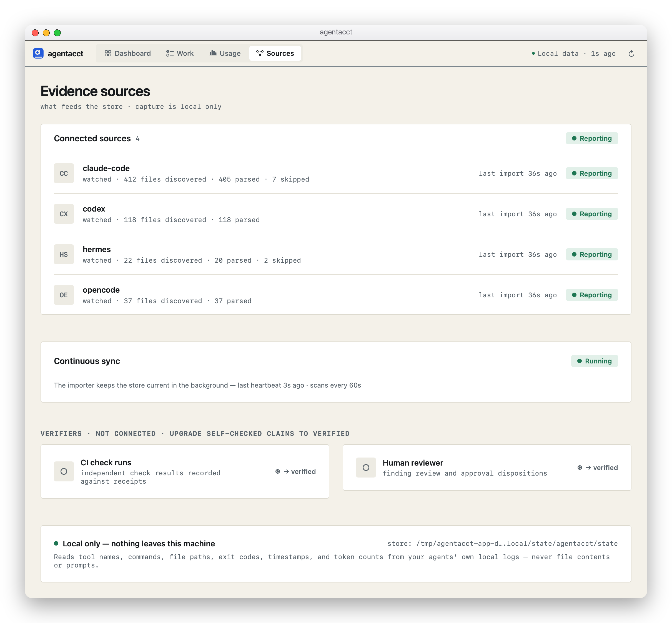The height and width of the screenshot is (623, 672).
Task: Click the Work list icon
Action: click(170, 53)
